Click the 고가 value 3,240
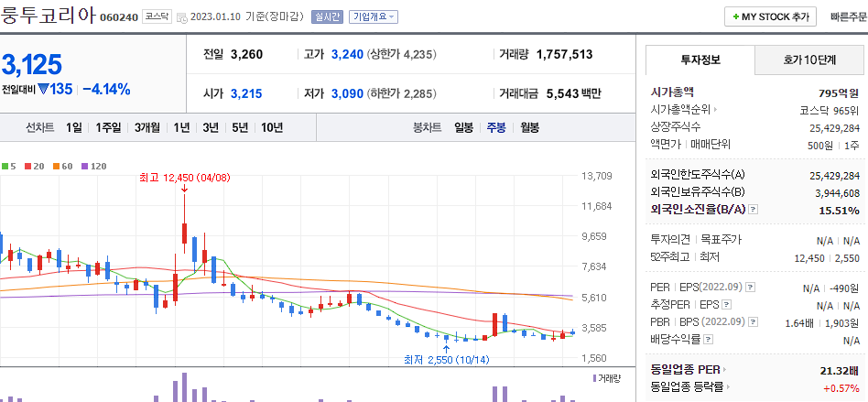This screenshot has width=868, height=402. pyautogui.click(x=347, y=54)
